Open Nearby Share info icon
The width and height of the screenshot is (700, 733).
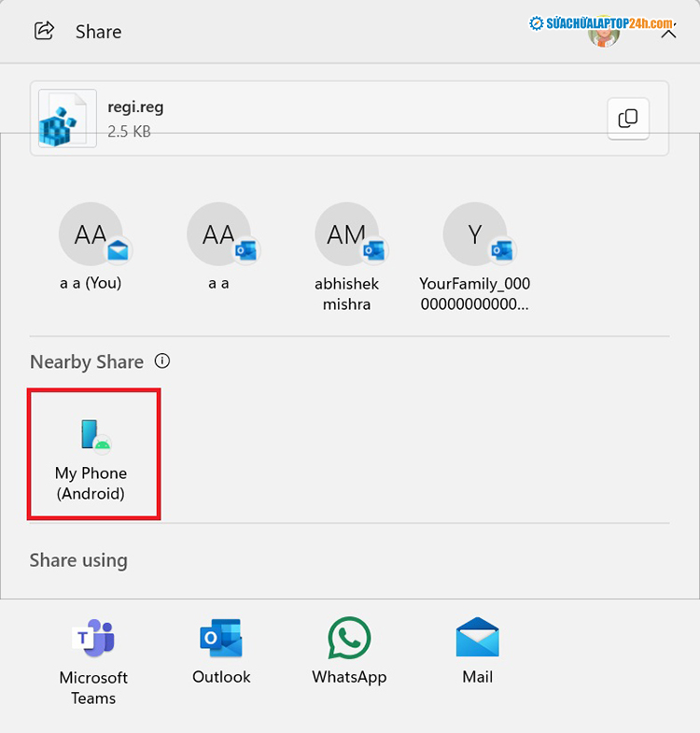(162, 360)
